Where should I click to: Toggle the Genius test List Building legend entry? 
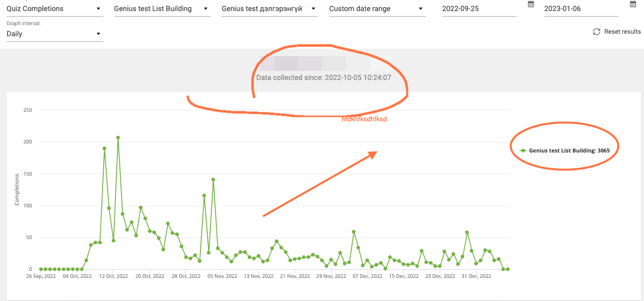564,150
